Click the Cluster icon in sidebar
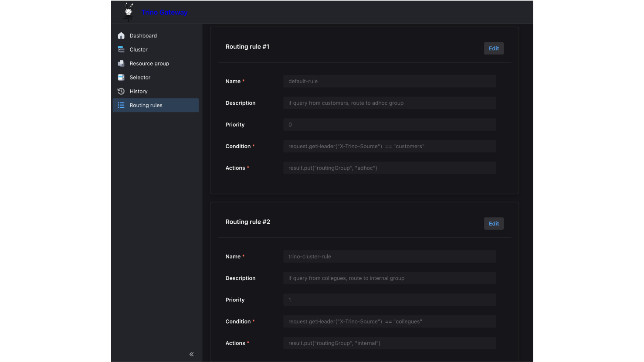644x362 pixels. (121, 50)
